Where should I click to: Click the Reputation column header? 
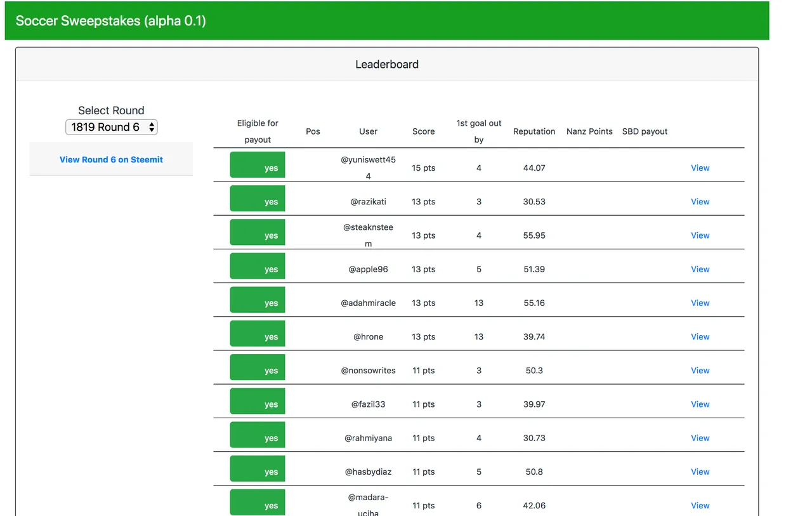[x=534, y=131]
